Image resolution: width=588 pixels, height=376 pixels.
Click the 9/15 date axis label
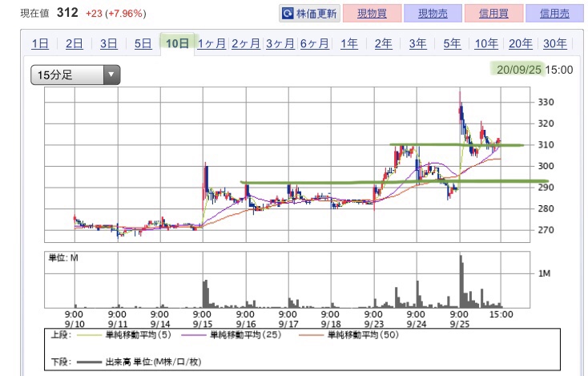pos(203,324)
